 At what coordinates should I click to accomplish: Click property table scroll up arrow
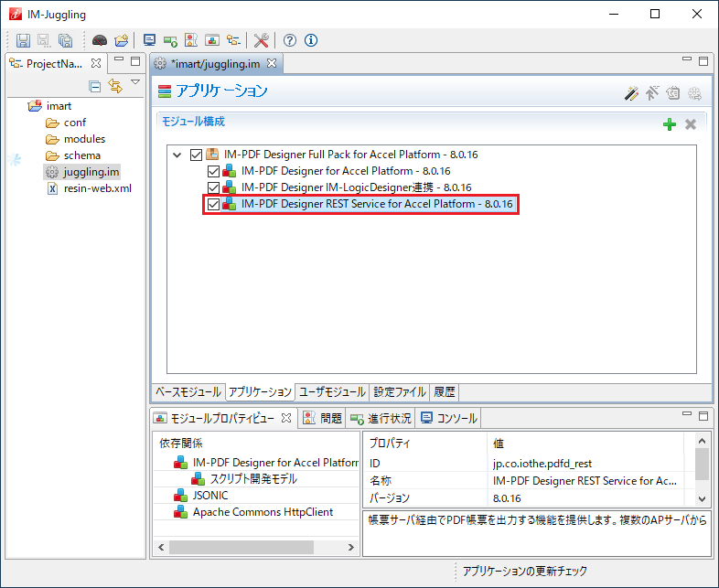tap(702, 441)
